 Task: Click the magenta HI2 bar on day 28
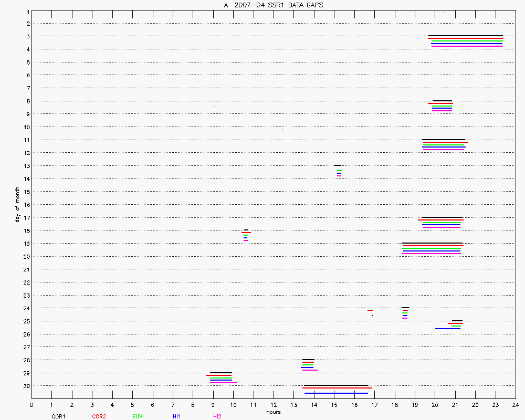310,370
